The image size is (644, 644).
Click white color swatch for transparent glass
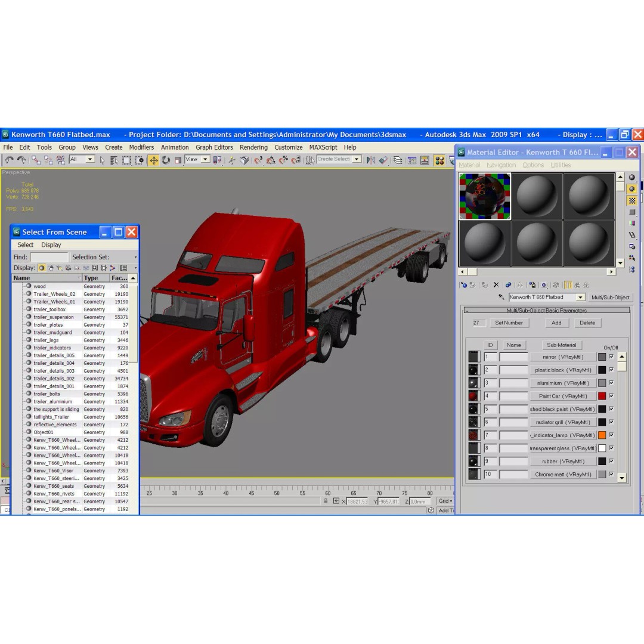click(x=602, y=448)
